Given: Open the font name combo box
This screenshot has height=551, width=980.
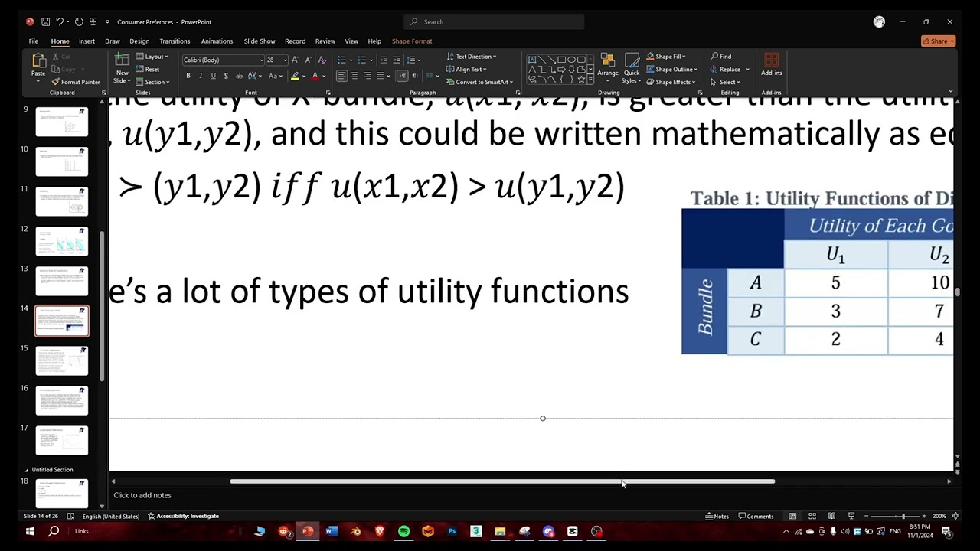Looking at the screenshot, I should (x=223, y=60).
